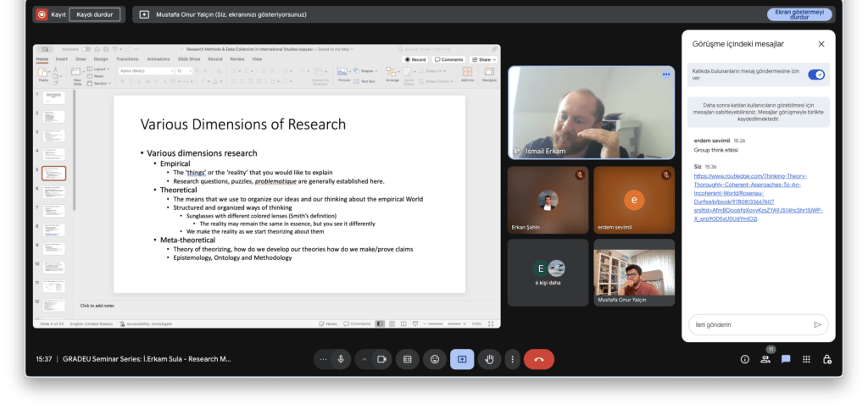Hang up with the red leave-call button
This screenshot has width=868, height=409.
tap(538, 359)
